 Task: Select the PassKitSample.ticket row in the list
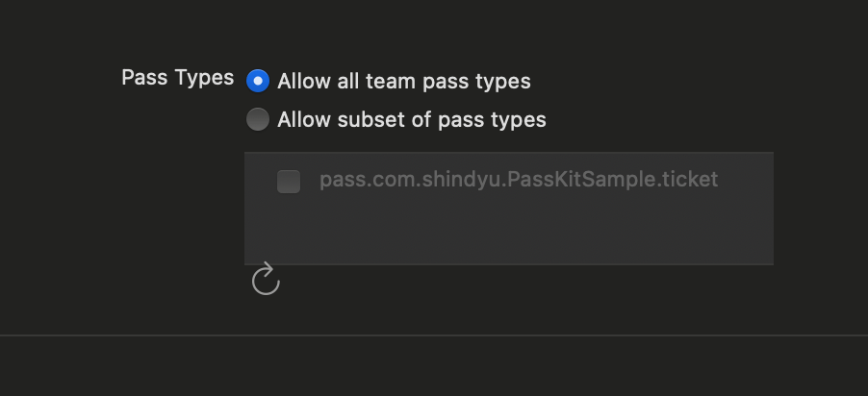518,180
